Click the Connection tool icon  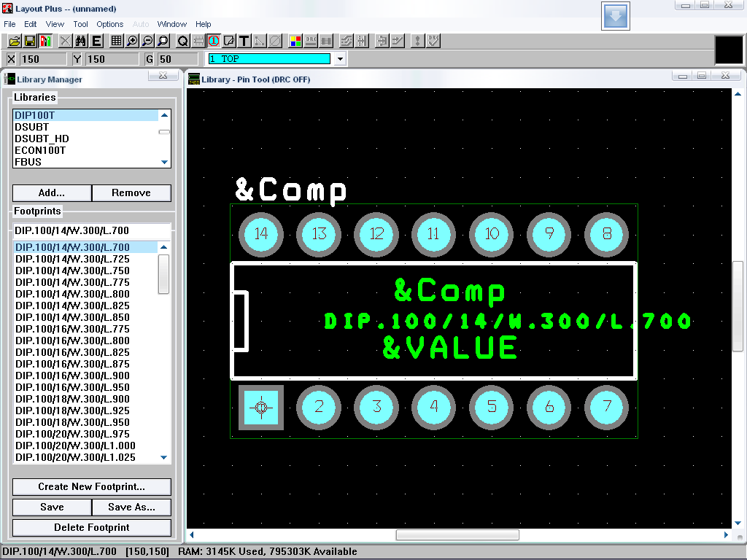coord(260,41)
